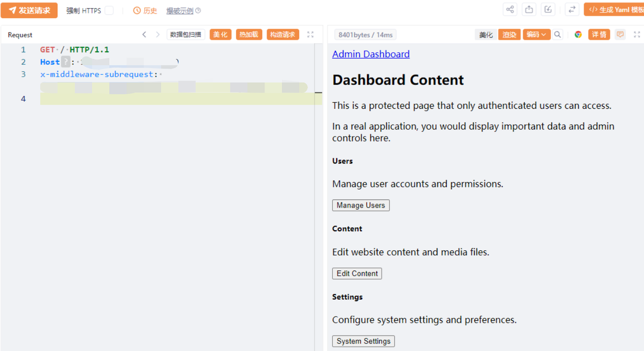The width and height of the screenshot is (644, 351).
Task: Click 生成 Yaml 模板 button
Action: point(615,10)
